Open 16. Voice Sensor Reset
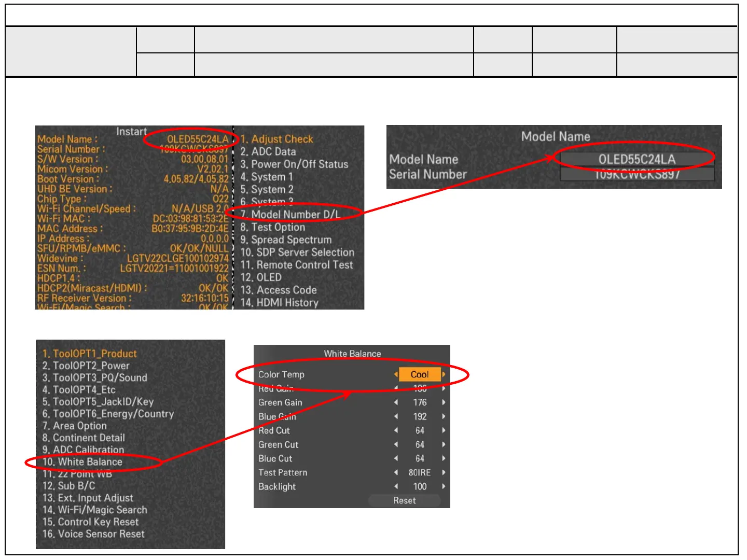This screenshot has width=747, height=560. (x=93, y=534)
